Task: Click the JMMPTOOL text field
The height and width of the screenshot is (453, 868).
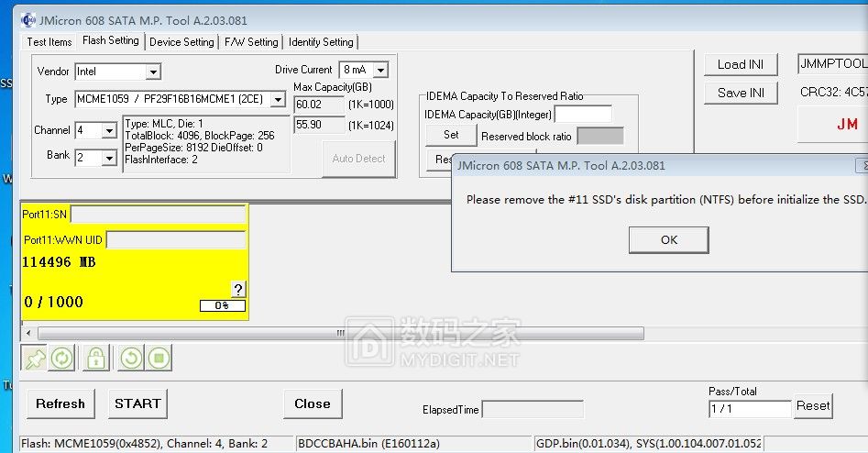Action: pyautogui.click(x=832, y=63)
